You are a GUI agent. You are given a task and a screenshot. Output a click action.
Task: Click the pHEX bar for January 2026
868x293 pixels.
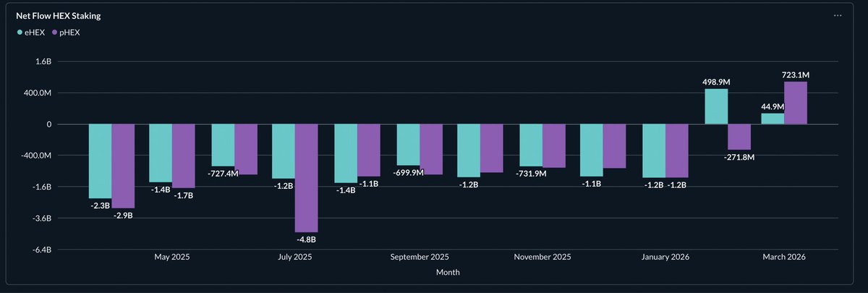(x=677, y=151)
